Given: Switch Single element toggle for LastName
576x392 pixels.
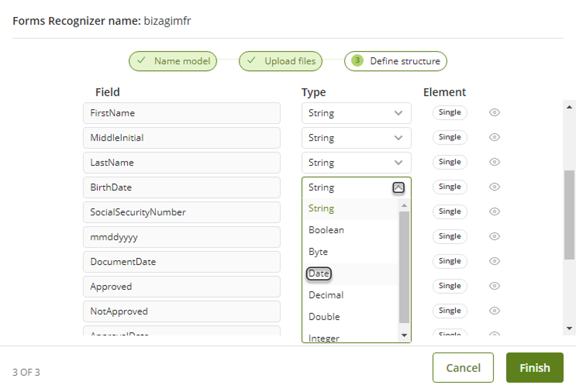Looking at the screenshot, I should (450, 162).
